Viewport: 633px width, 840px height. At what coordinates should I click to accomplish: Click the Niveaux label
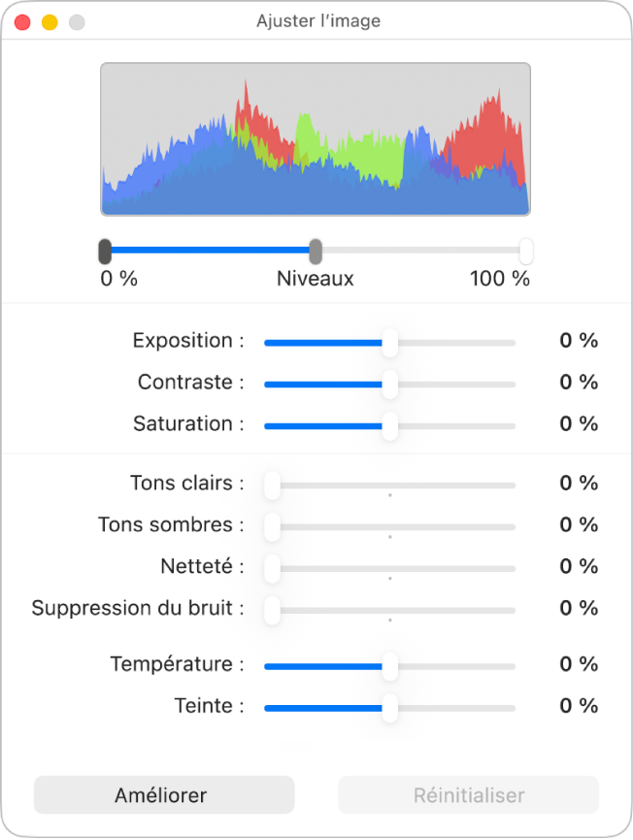tap(316, 279)
